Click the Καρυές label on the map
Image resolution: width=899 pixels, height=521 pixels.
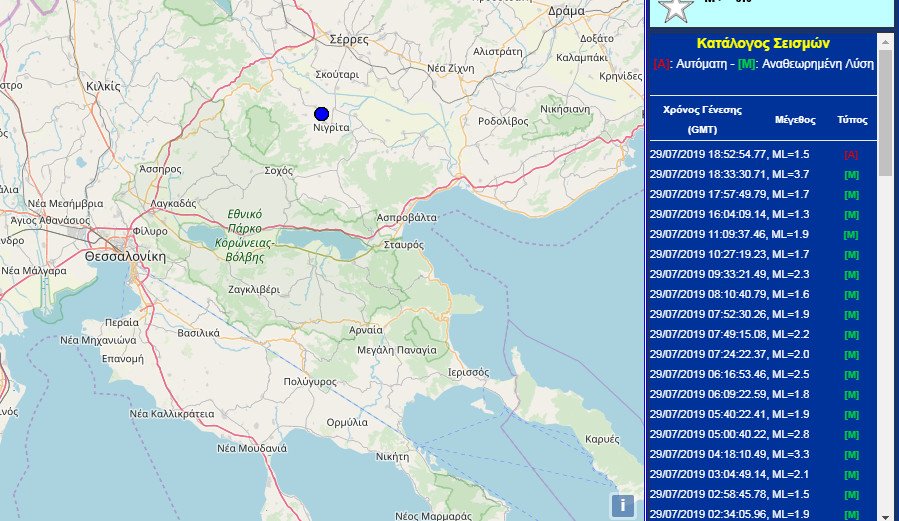click(602, 439)
